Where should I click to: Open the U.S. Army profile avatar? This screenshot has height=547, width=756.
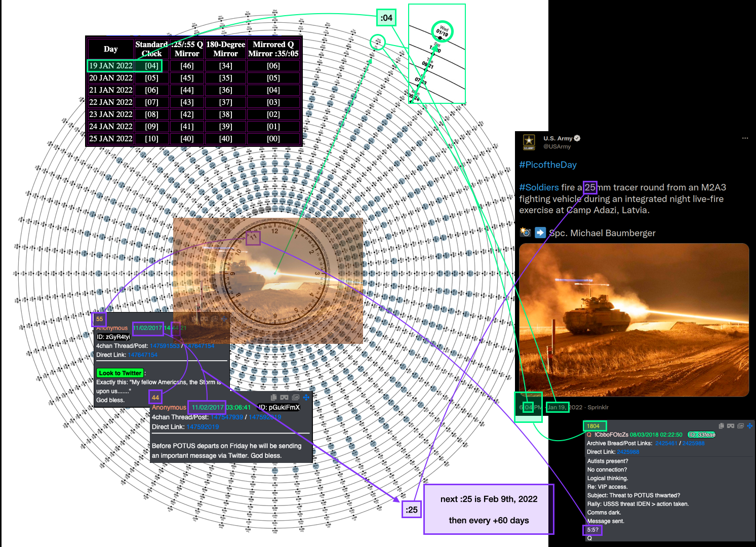[529, 142]
